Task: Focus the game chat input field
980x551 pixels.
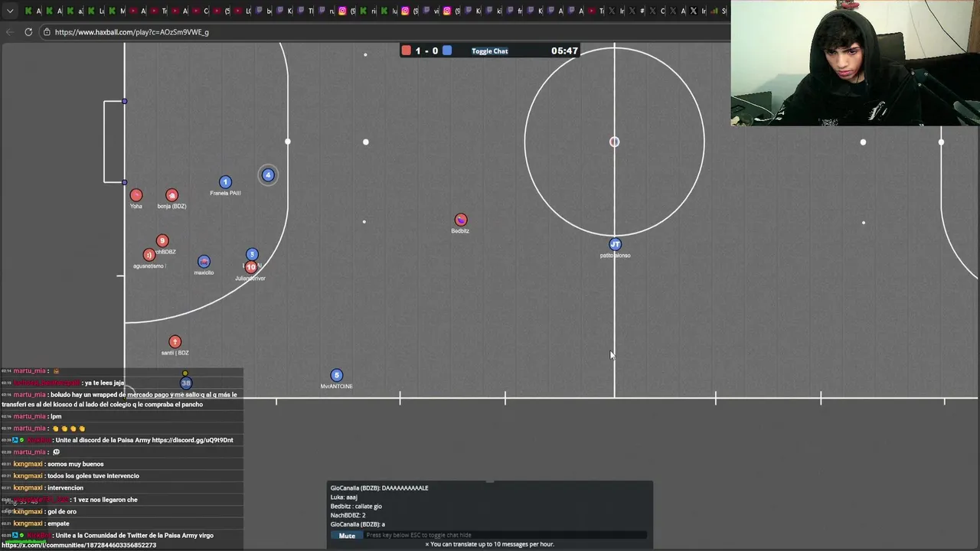Action: coord(505,536)
